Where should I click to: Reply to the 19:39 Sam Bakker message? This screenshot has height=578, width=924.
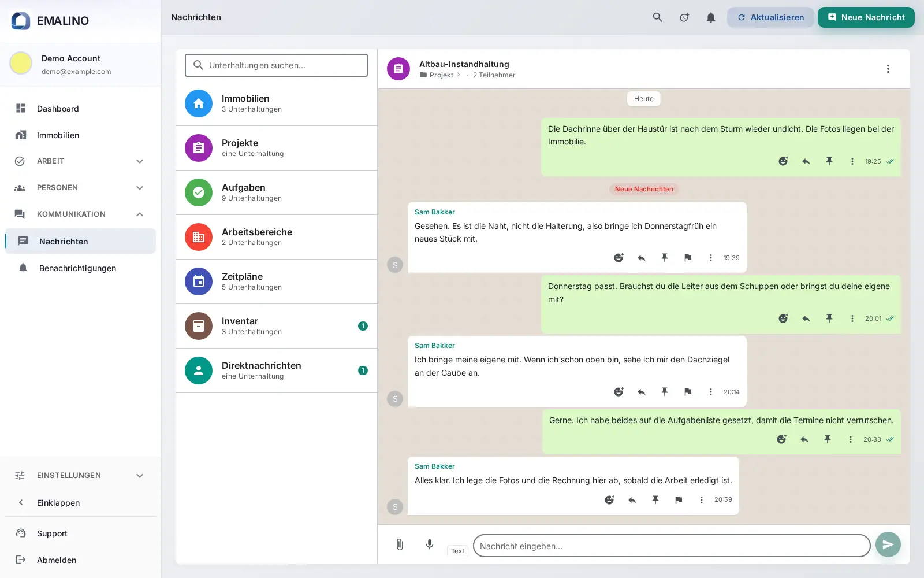pos(642,258)
